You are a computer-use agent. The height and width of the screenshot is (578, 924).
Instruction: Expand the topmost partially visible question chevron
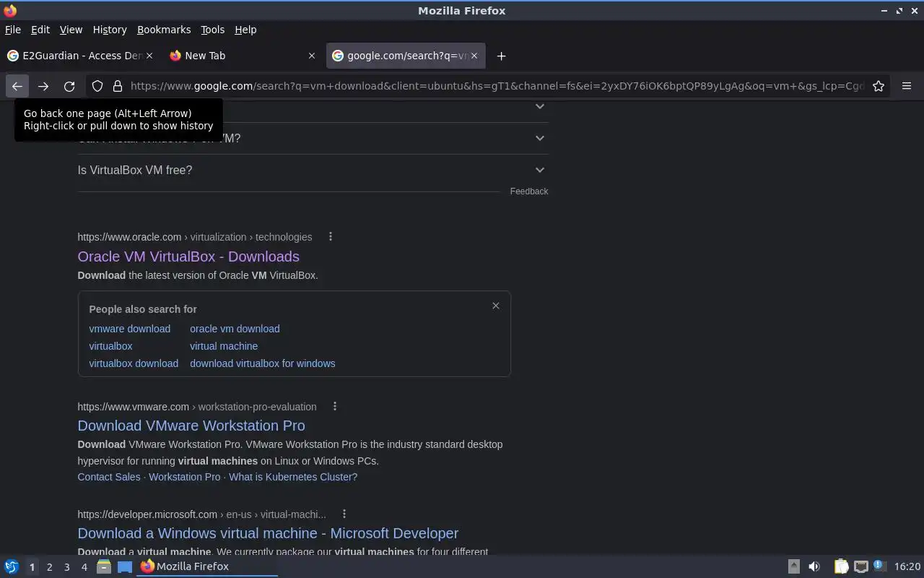tap(540, 106)
